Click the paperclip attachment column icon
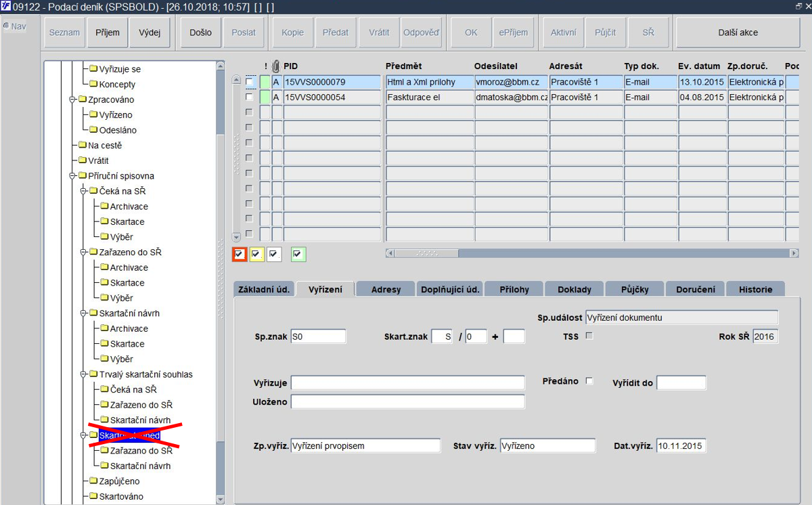The height and width of the screenshot is (505, 812). 276,66
